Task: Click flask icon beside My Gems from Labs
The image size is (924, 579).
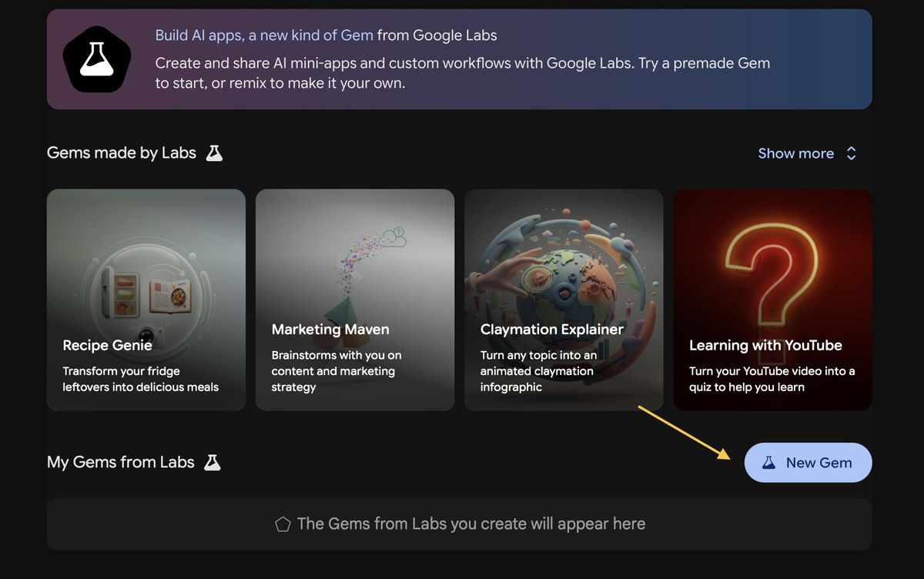Action: click(212, 462)
